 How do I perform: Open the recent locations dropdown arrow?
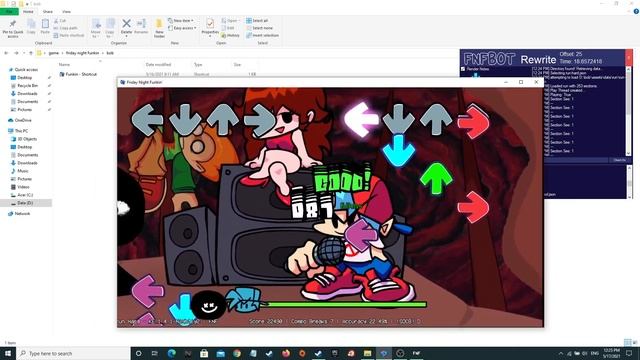(24, 53)
